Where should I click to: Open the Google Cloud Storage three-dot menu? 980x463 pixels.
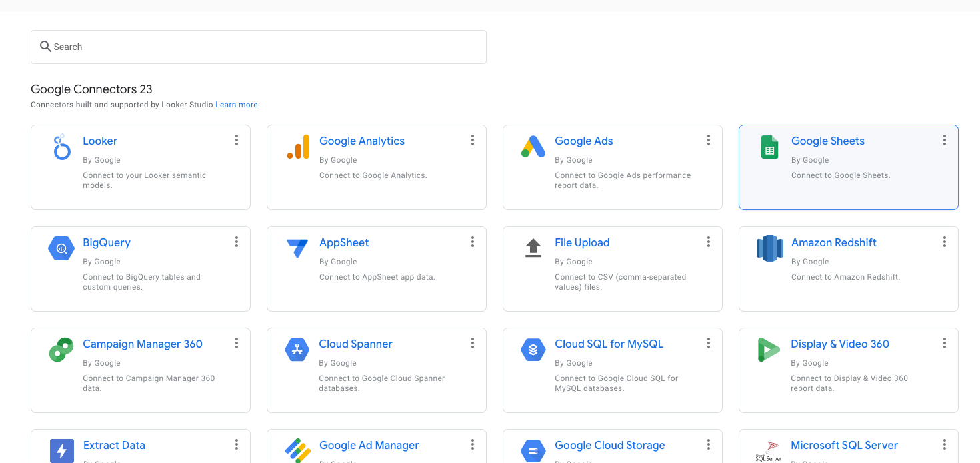[x=708, y=444]
